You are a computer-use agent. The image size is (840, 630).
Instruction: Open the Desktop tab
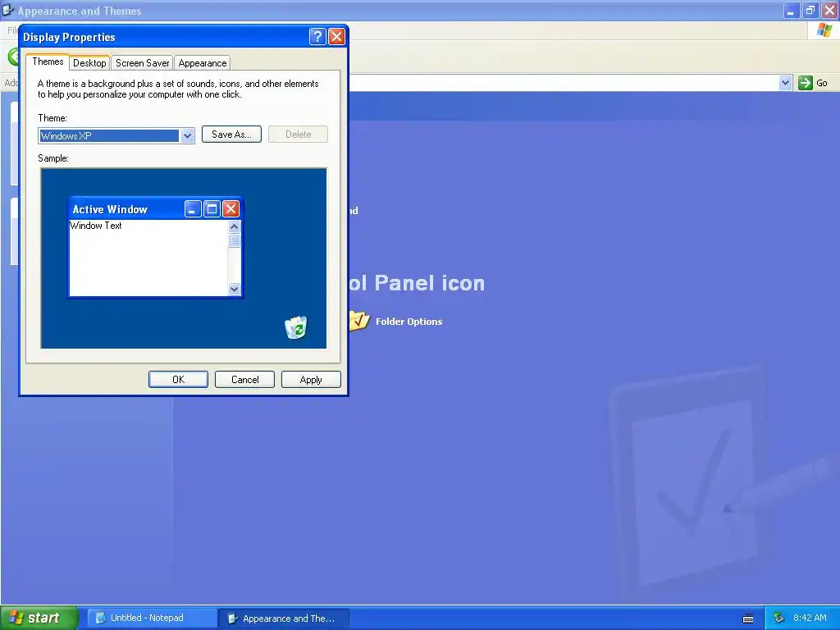[x=89, y=63]
